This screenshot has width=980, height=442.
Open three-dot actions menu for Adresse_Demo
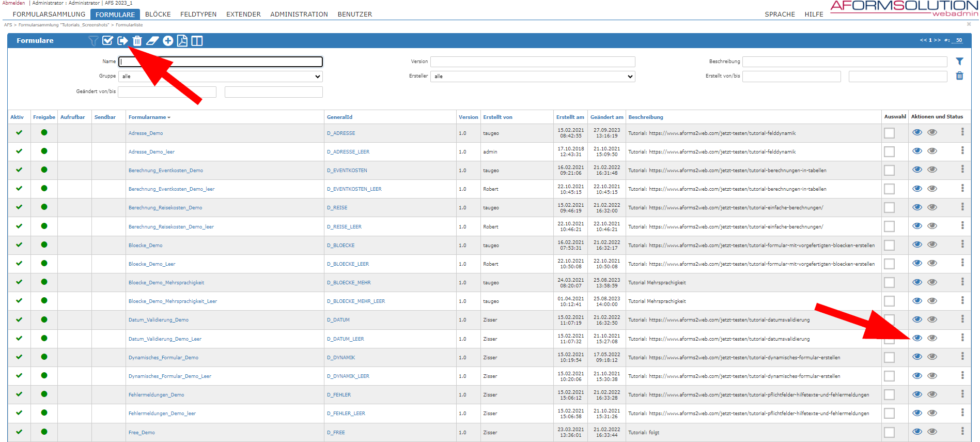point(962,132)
